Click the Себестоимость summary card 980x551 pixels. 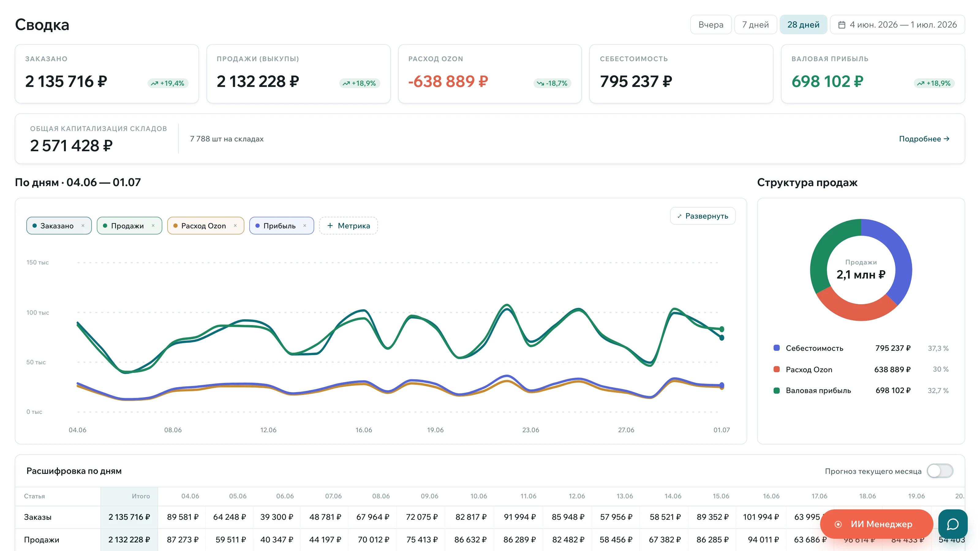(x=681, y=74)
